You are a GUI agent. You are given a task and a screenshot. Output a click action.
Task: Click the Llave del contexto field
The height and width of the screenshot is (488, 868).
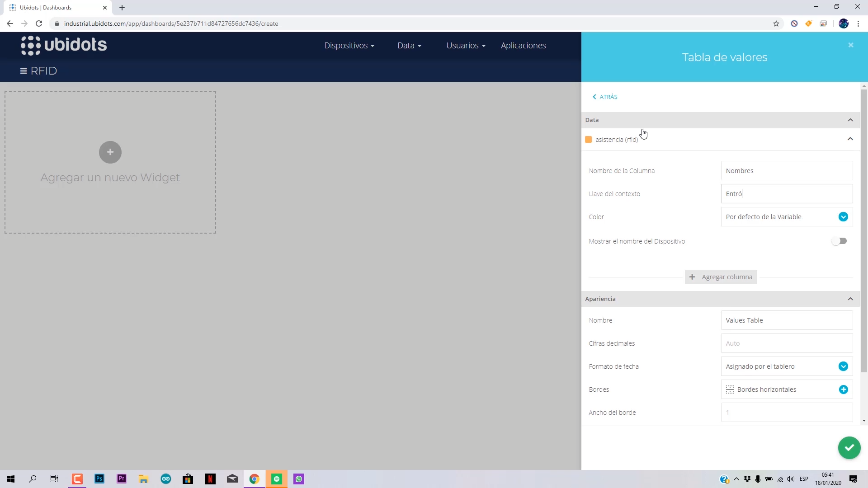point(787,194)
